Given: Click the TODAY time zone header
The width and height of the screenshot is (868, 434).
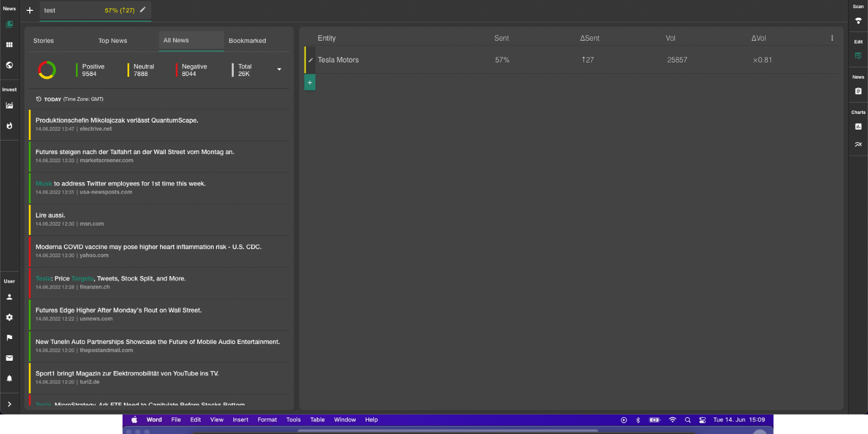Looking at the screenshot, I should [69, 99].
